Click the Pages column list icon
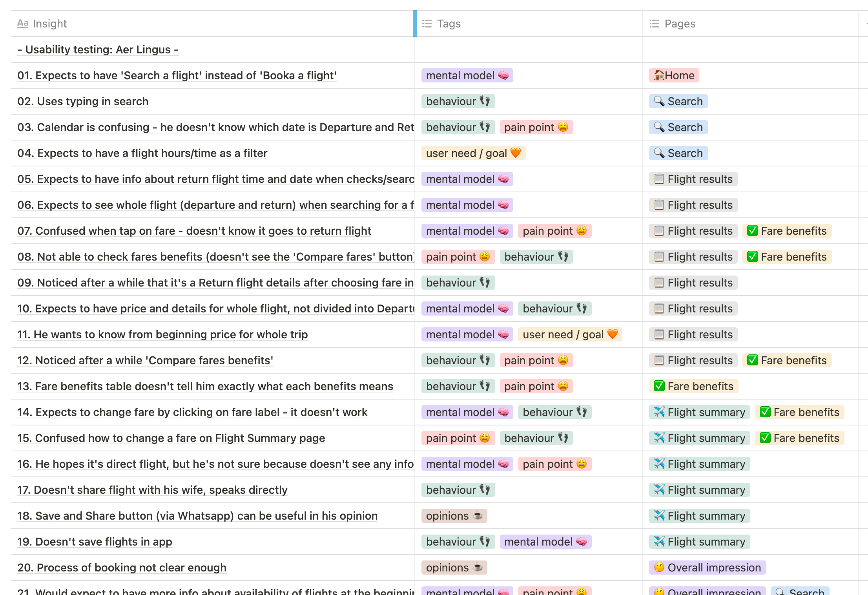Image resolution: width=868 pixels, height=595 pixels. (x=654, y=24)
